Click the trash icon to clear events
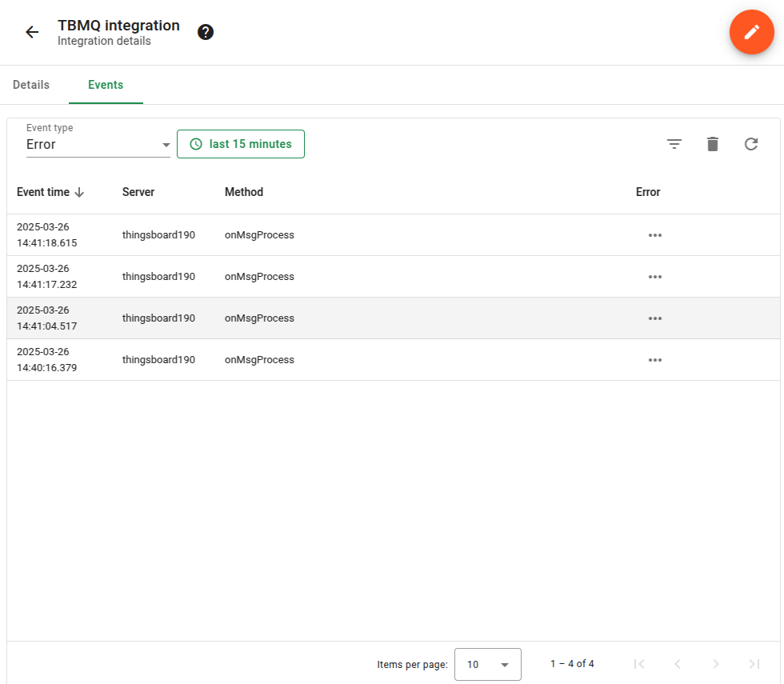The image size is (784, 684). coord(713,144)
